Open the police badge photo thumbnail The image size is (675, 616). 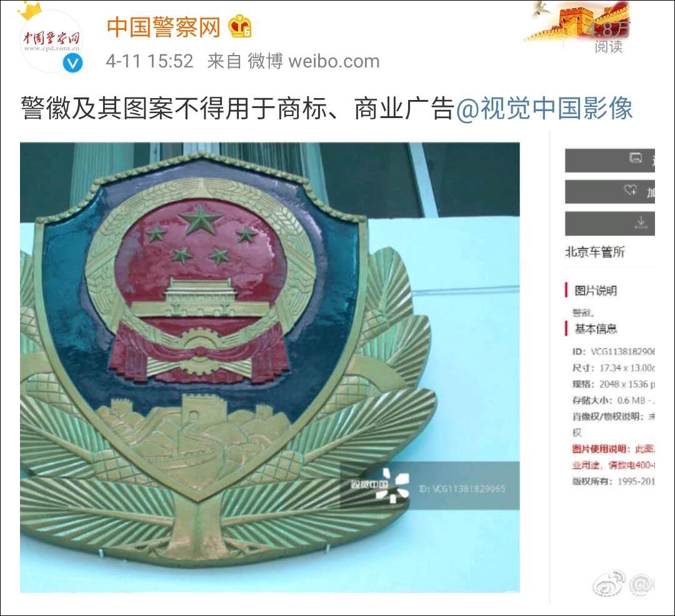pyautogui.click(x=270, y=367)
